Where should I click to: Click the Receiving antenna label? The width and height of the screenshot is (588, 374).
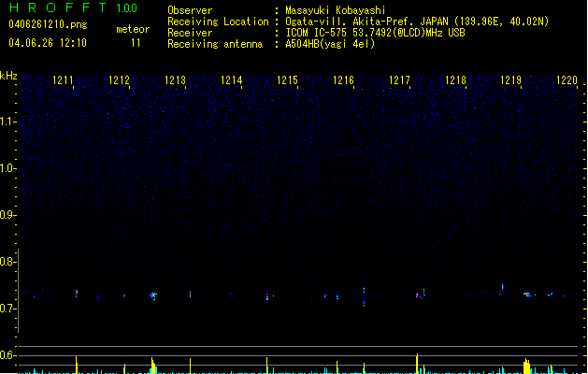tap(215, 44)
